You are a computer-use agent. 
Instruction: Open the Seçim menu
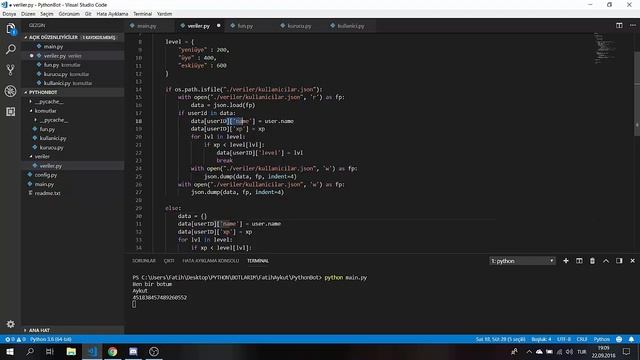(47, 14)
